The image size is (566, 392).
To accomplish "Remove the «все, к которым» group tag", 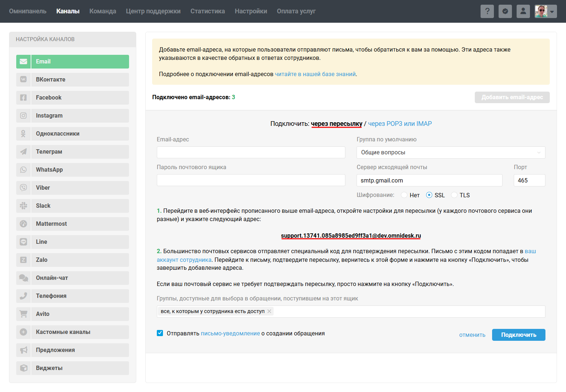I will [x=269, y=311].
